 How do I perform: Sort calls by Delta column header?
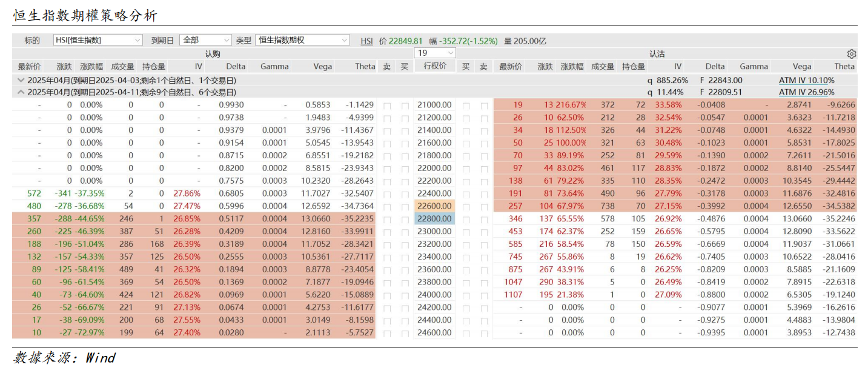pyautogui.click(x=236, y=67)
